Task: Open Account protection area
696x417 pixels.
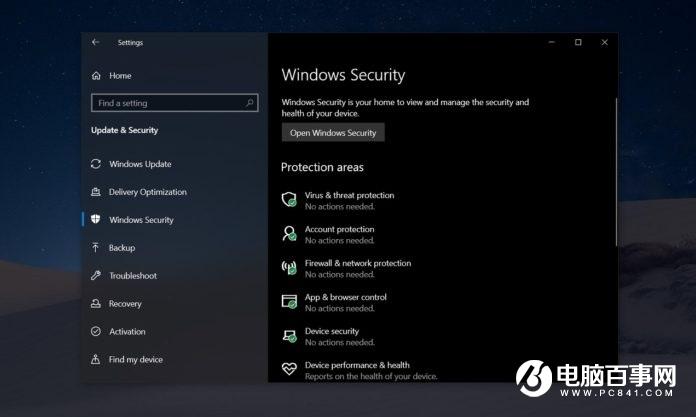Action: tap(340, 229)
